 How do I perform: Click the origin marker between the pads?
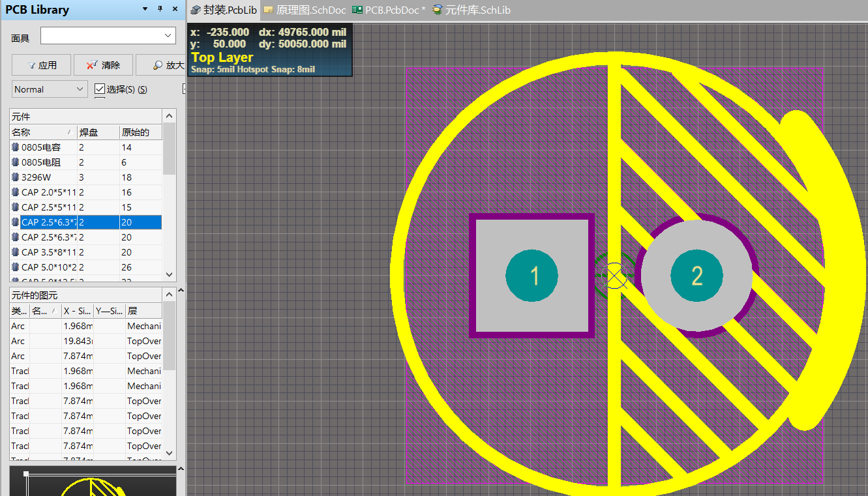click(614, 276)
